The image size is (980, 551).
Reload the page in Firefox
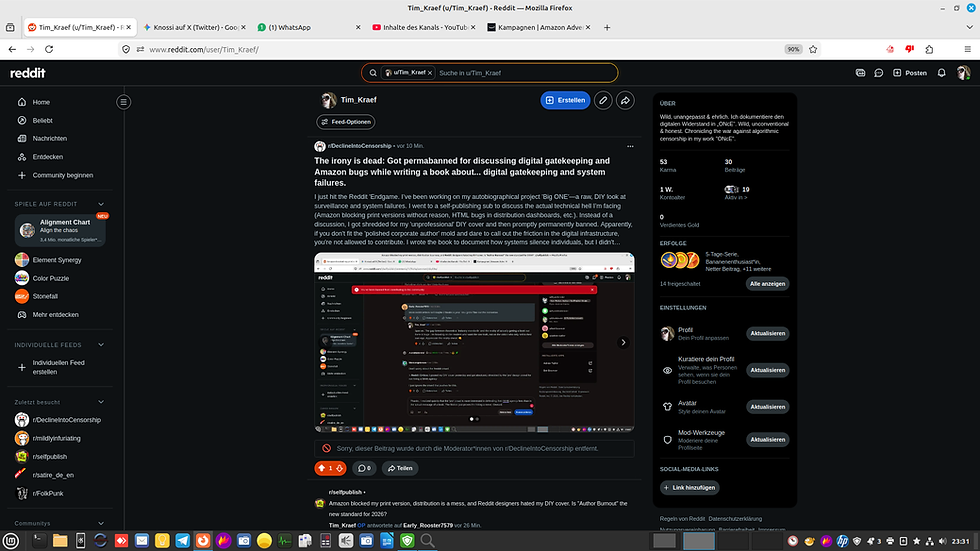pos(49,49)
